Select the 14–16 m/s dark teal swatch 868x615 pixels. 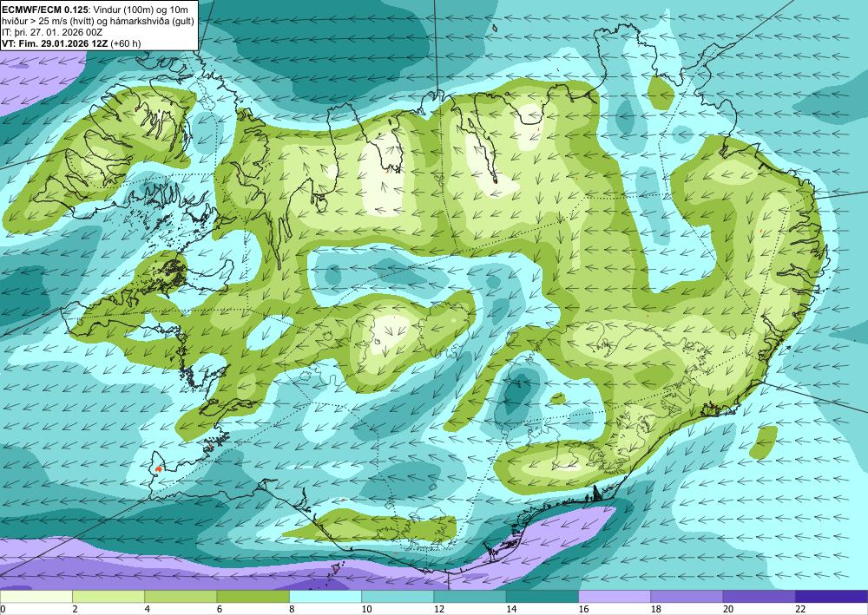(542, 597)
